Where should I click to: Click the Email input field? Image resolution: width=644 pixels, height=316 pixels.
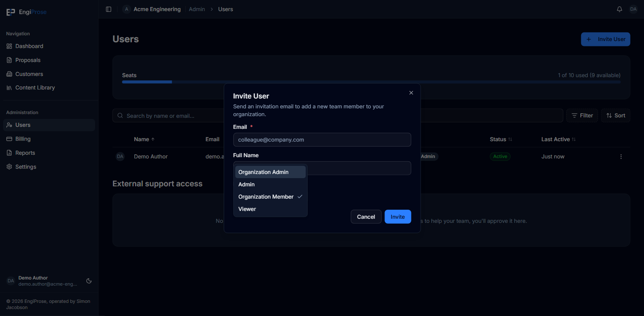322,140
